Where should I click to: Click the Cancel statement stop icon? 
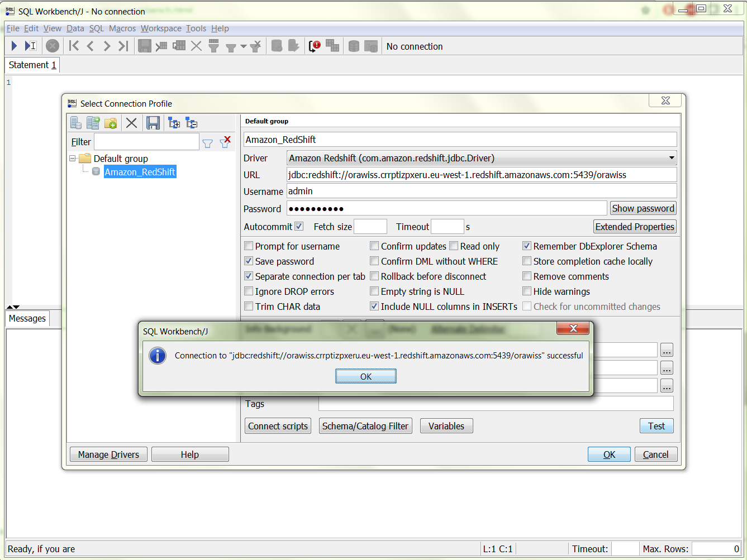tap(53, 46)
